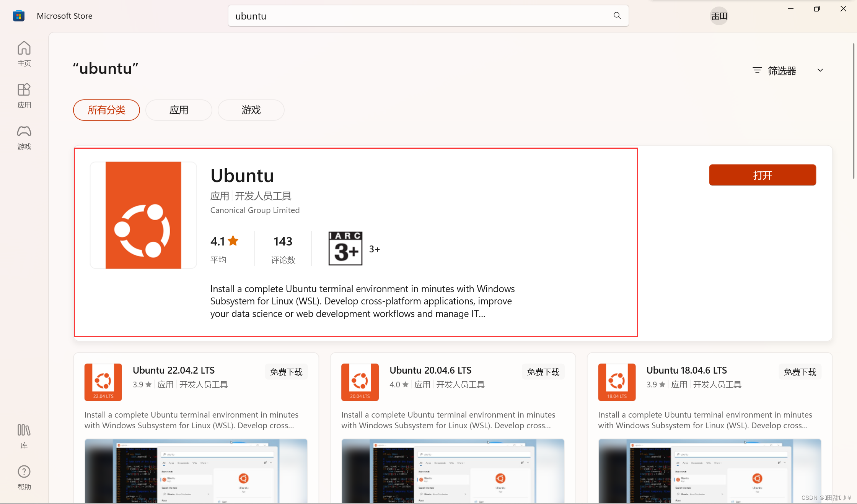Click the Ubuntu 20.04.6 LTS title
Viewport: 857px width, 504px height.
(430, 370)
